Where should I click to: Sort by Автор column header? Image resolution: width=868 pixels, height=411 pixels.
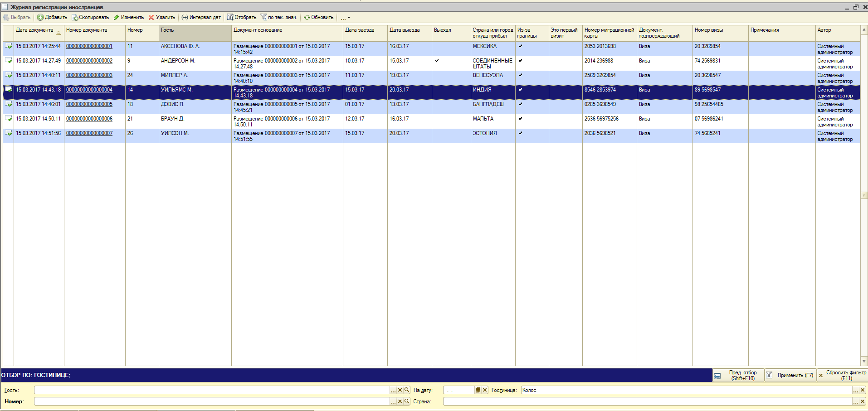coord(838,33)
